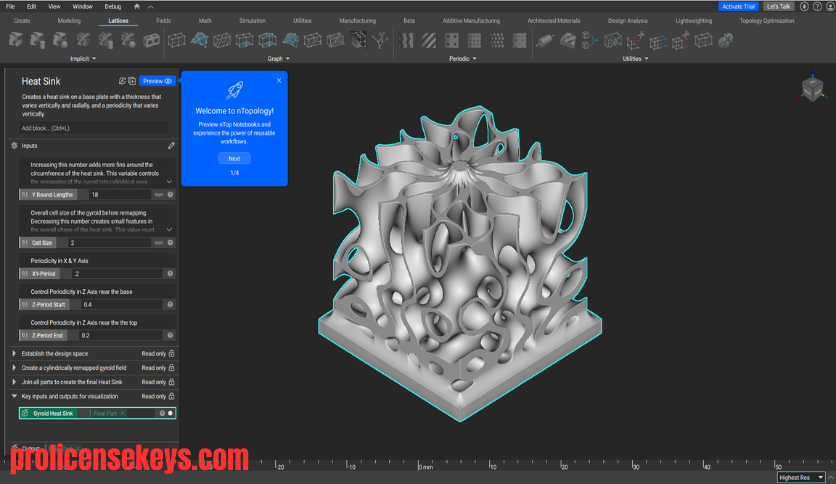Click the refresh icon beside Heat Sink title
836x484 pixels.
(x=122, y=81)
